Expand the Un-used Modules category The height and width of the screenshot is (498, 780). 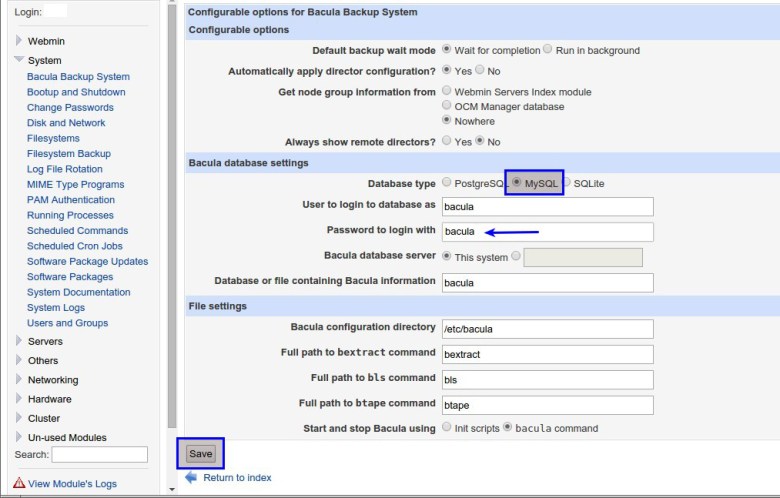tap(19, 437)
